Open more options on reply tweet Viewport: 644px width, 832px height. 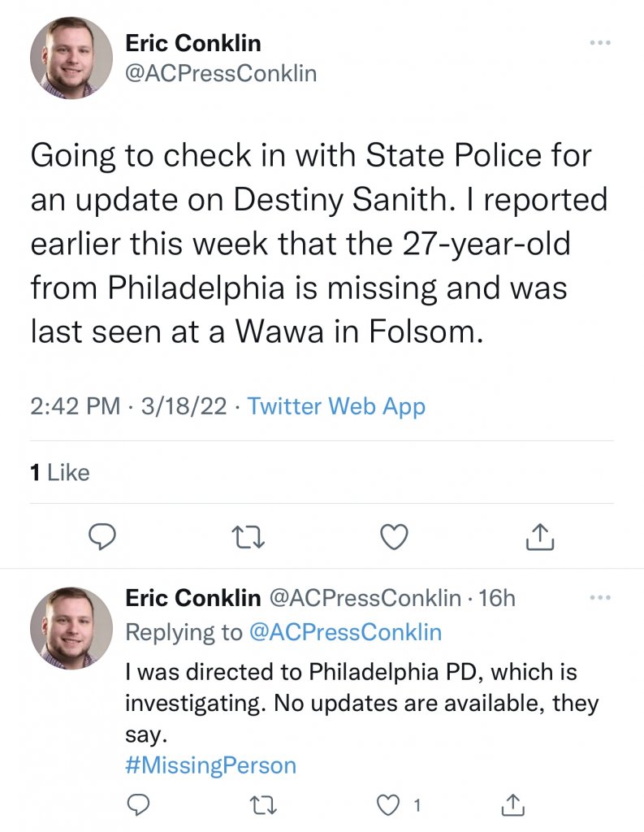[x=600, y=599]
